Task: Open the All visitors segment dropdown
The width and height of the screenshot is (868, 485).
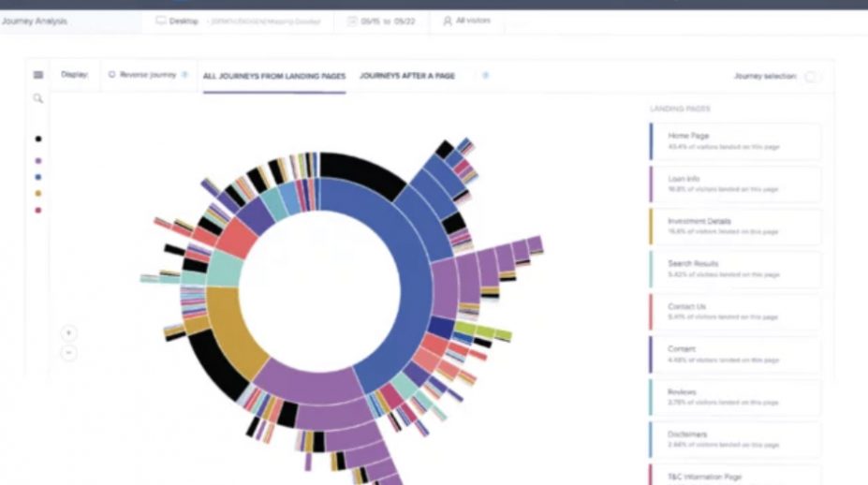Action: 471,21
